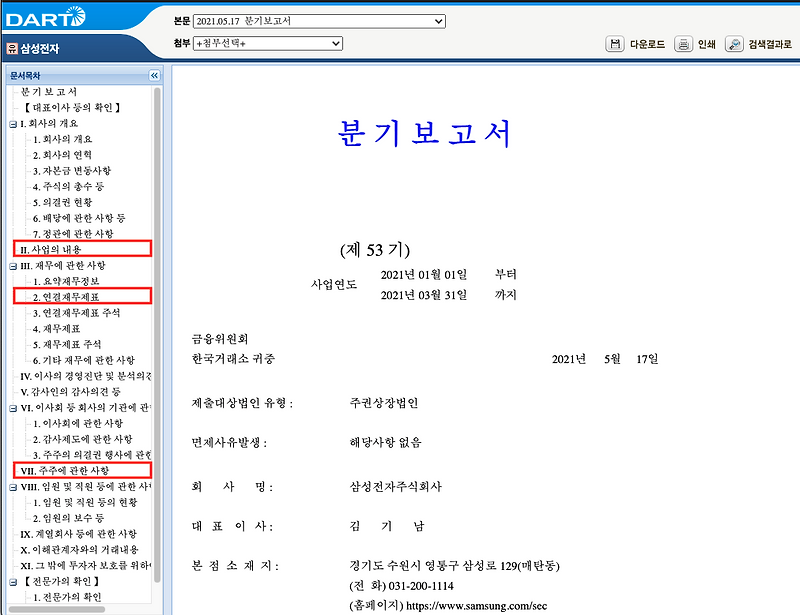Image resolution: width=800 pixels, height=615 pixels.
Task: Click the 검색결과로 label
Action: click(770, 44)
